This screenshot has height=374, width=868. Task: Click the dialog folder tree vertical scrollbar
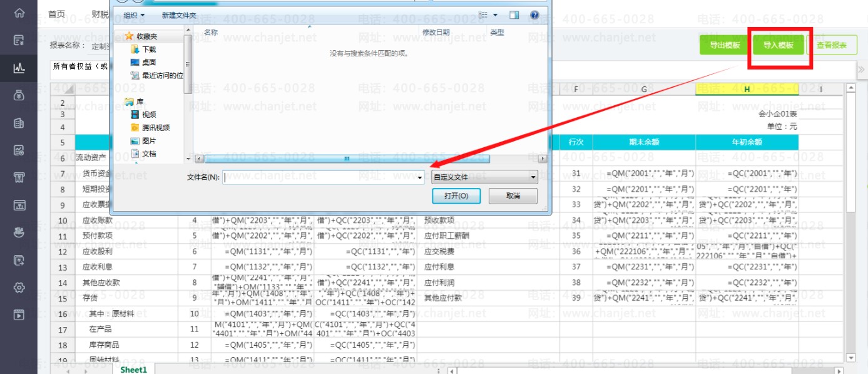[188, 63]
